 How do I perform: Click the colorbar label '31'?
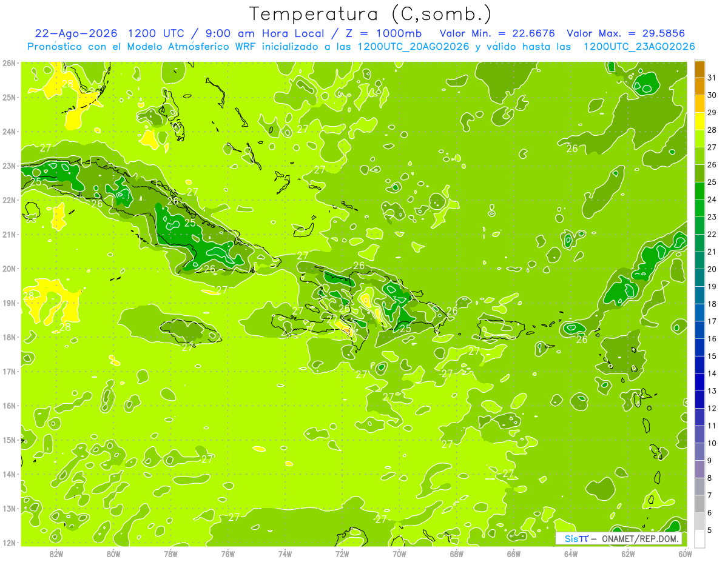point(712,78)
